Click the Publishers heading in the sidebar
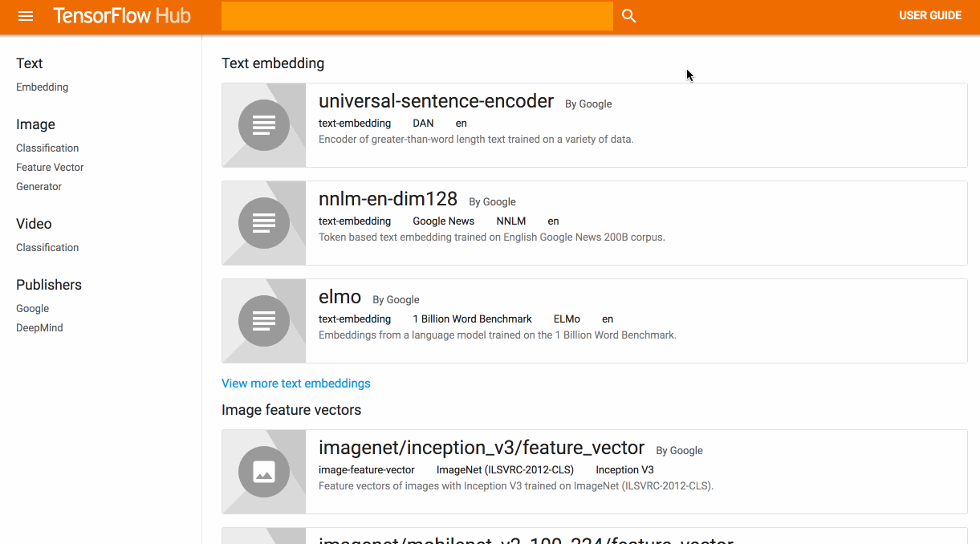The image size is (980, 544). [x=49, y=285]
